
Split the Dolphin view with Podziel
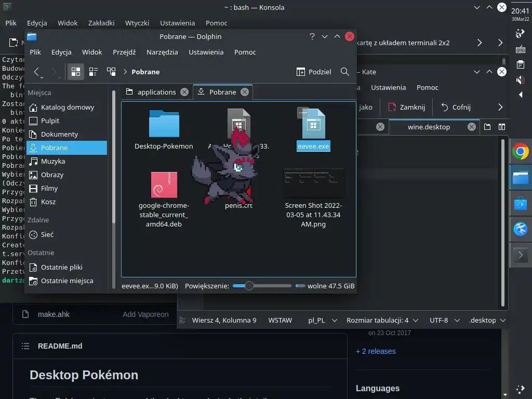pyautogui.click(x=314, y=72)
